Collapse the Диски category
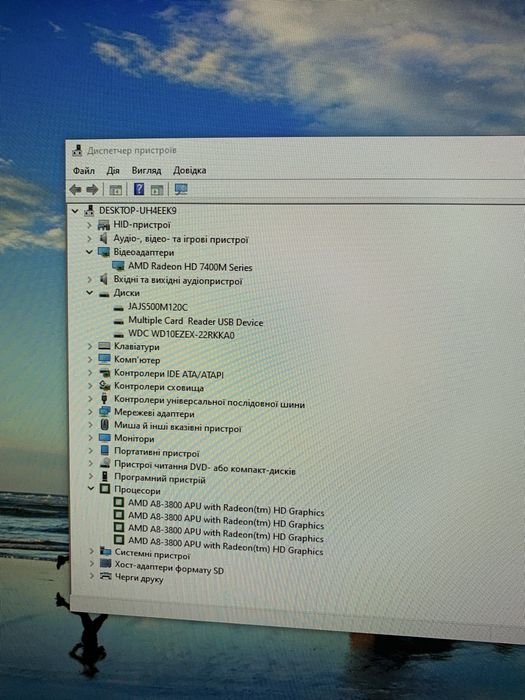The image size is (525, 700). [90, 293]
